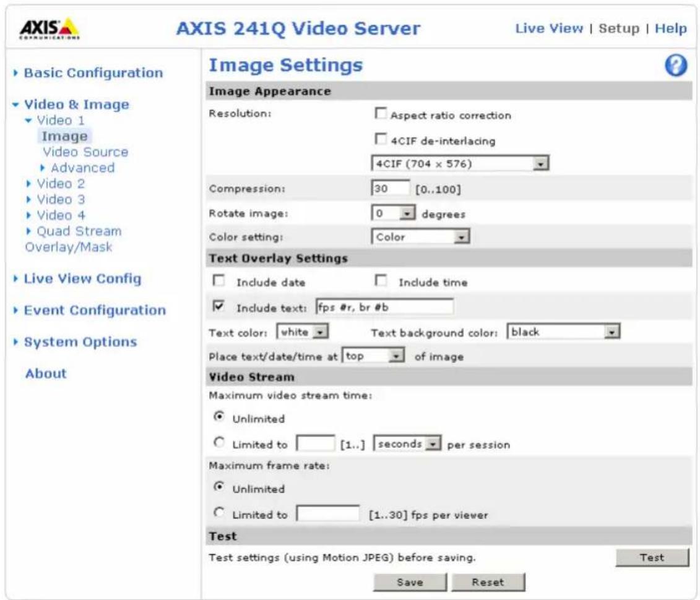Click the Test button
The height and width of the screenshot is (600, 700).
pos(652,557)
